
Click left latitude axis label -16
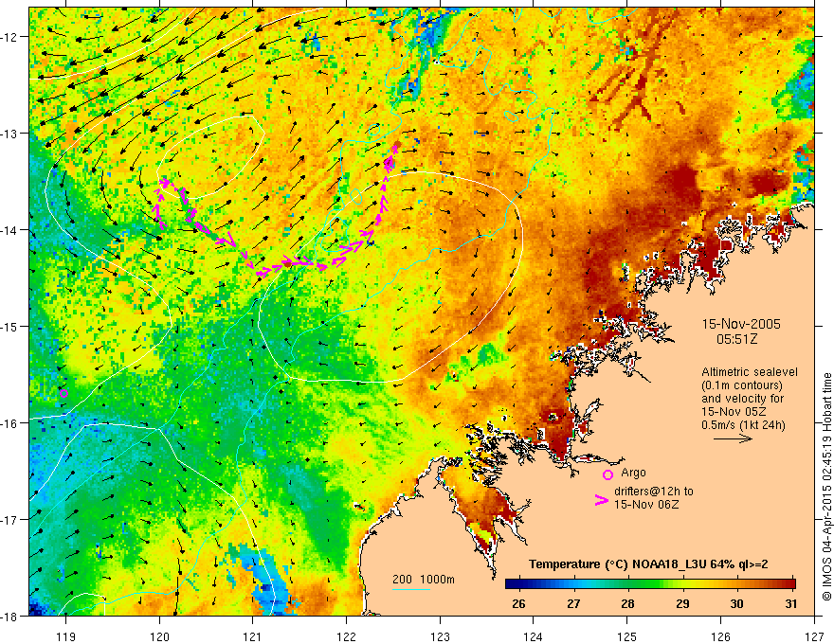[x=9, y=423]
